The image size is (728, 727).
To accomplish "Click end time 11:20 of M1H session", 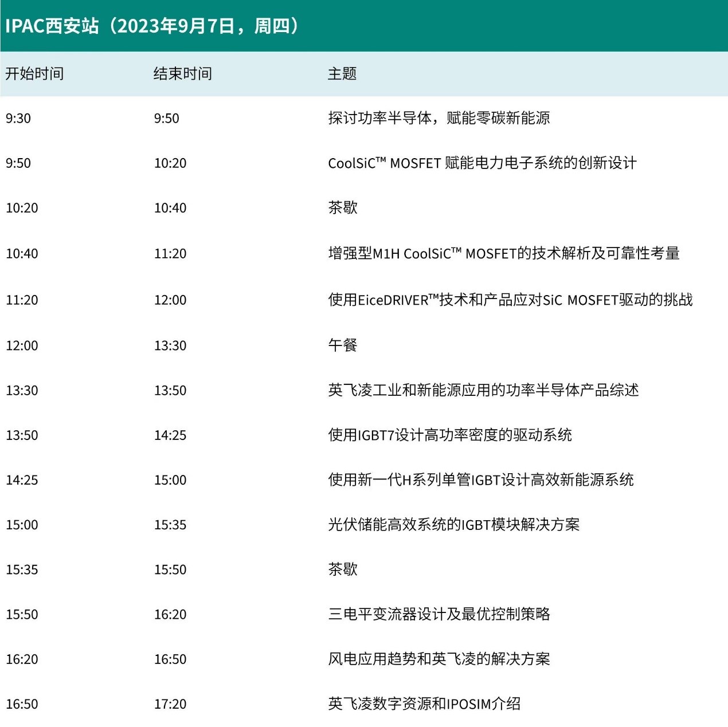I will (170, 254).
